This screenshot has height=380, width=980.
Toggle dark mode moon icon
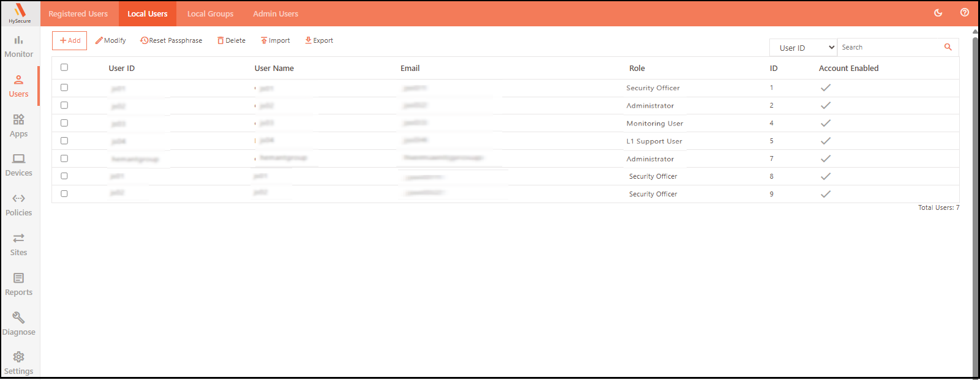(938, 13)
